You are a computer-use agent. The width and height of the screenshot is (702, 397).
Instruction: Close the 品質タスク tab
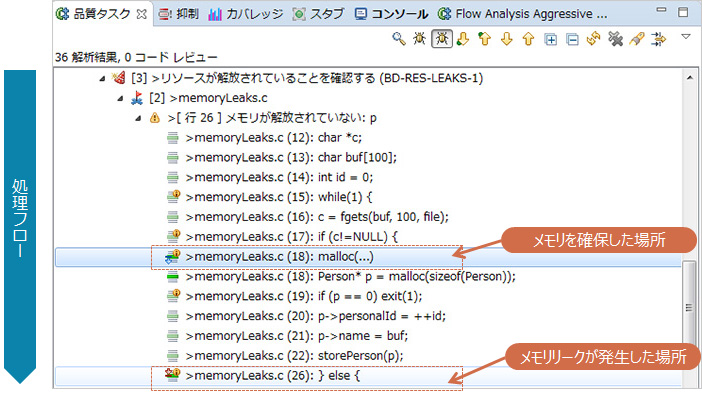coord(141,14)
